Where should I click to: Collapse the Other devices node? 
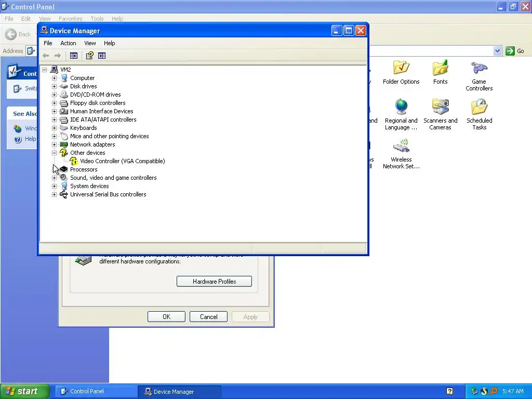click(54, 153)
